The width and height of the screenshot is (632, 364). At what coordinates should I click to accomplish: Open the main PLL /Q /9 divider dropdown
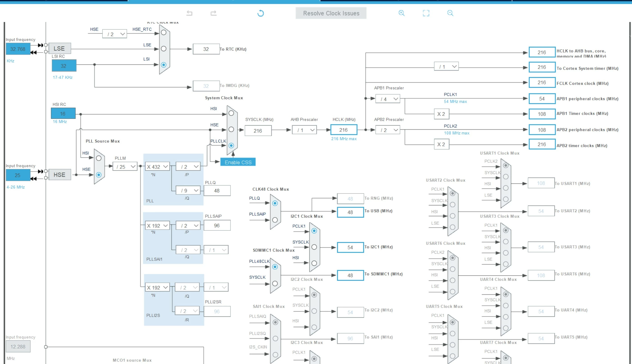(188, 190)
